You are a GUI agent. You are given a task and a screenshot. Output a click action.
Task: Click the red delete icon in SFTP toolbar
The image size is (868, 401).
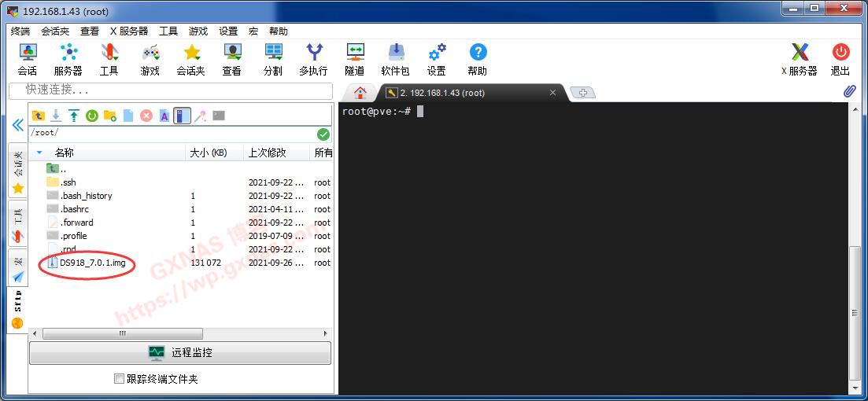pos(146,116)
